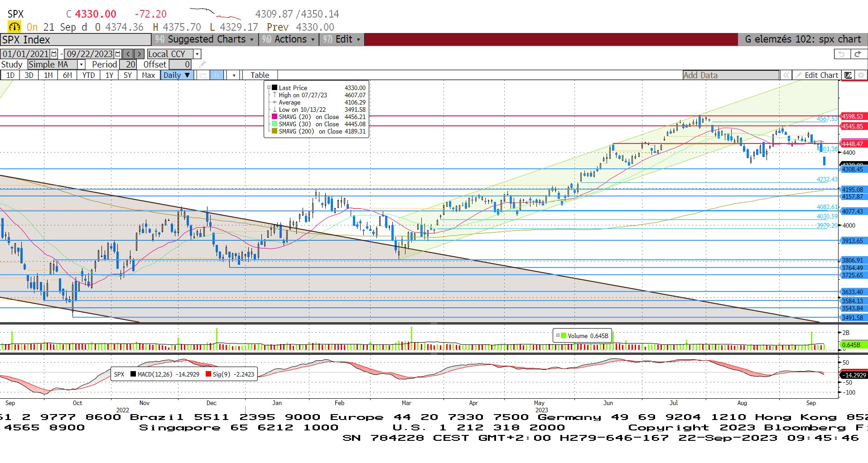This screenshot has width=868, height=463.
Task: Select the 6M range tab
Action: click(x=68, y=75)
